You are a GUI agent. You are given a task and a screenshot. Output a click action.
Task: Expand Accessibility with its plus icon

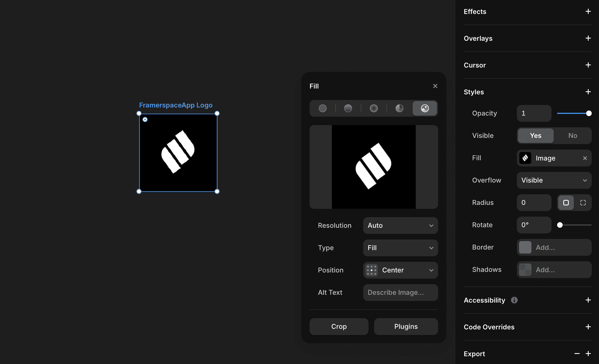click(588, 300)
